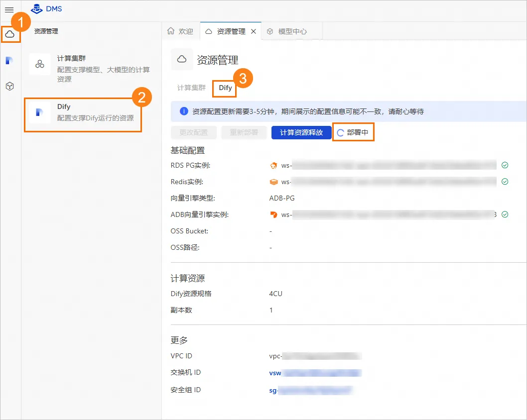Switch to the 欢迎 tab
Viewport: 527px width, 420px height.
point(181,31)
